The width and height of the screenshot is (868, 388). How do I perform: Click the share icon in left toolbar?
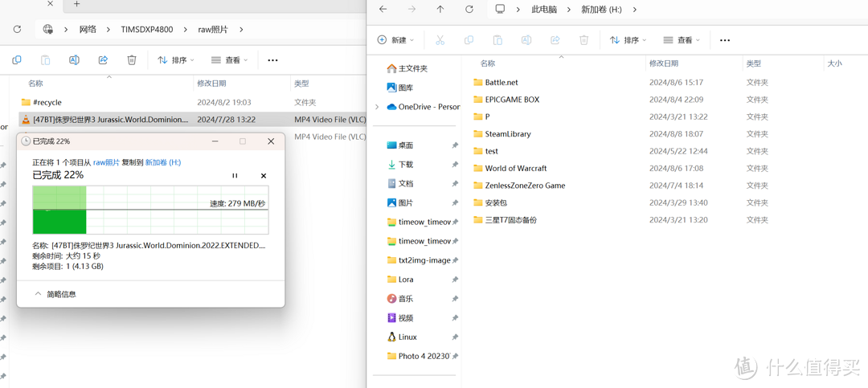pyautogui.click(x=103, y=60)
